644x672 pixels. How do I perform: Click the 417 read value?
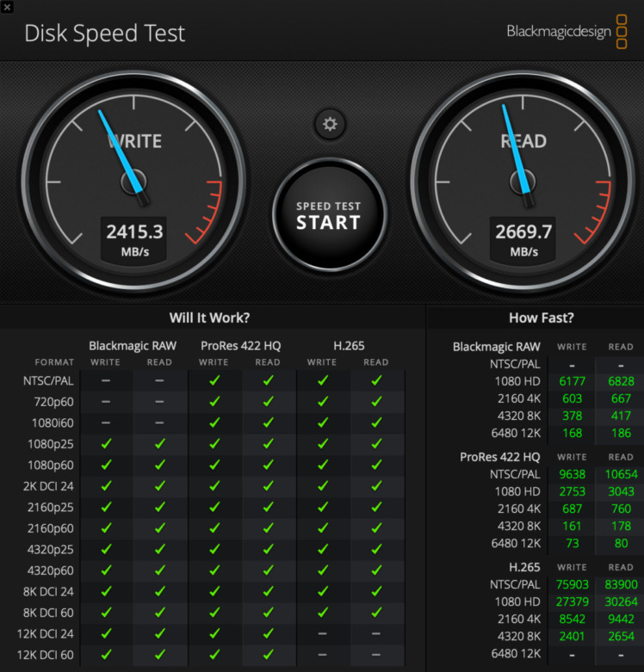coord(621,416)
